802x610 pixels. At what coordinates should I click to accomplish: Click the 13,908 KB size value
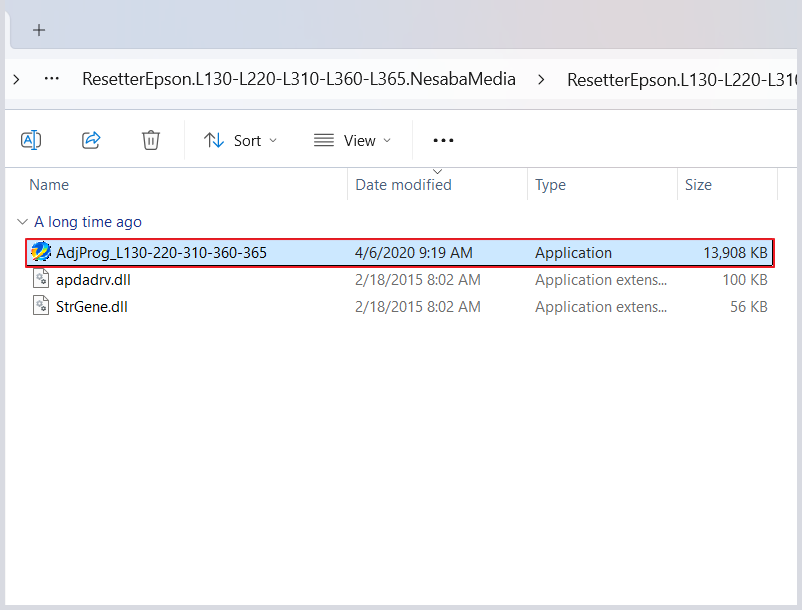coord(736,253)
